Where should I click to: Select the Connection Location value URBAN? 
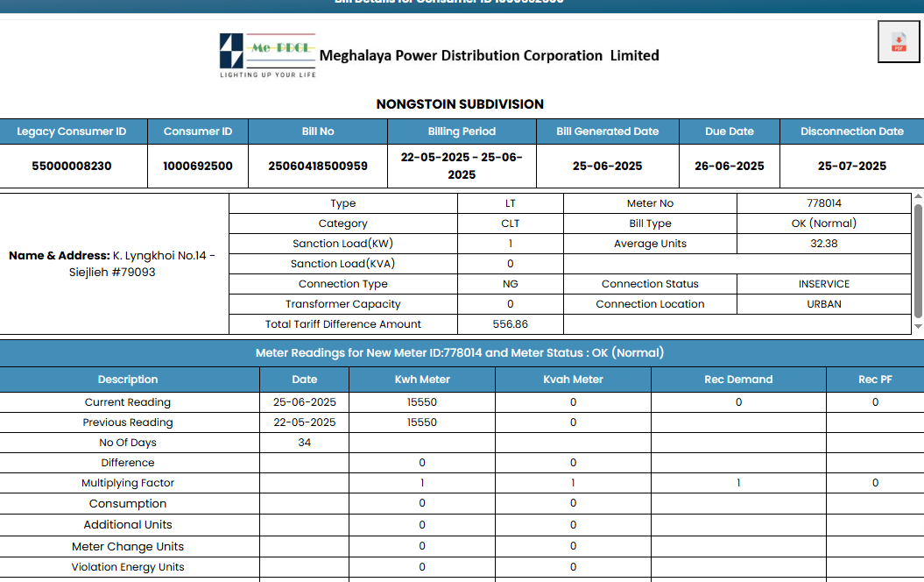824,304
